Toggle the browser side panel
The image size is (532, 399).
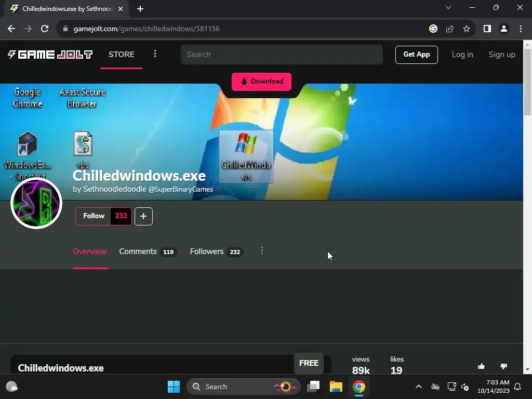click(x=487, y=29)
